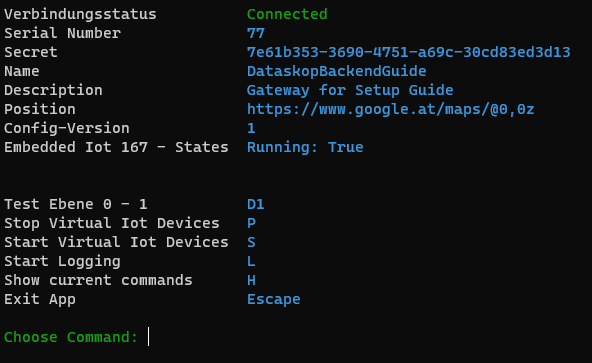The width and height of the screenshot is (592, 363).
Task: Click the Verbindungsstatus label
Action: pos(80,14)
